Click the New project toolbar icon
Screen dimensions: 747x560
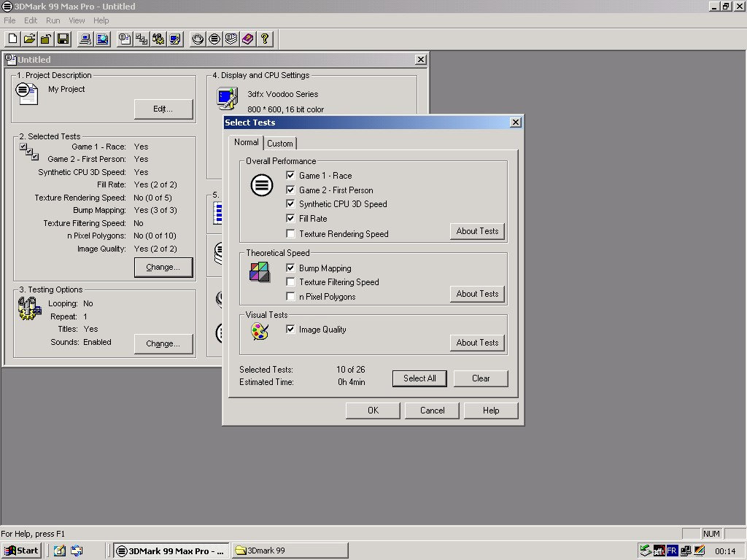click(x=13, y=39)
